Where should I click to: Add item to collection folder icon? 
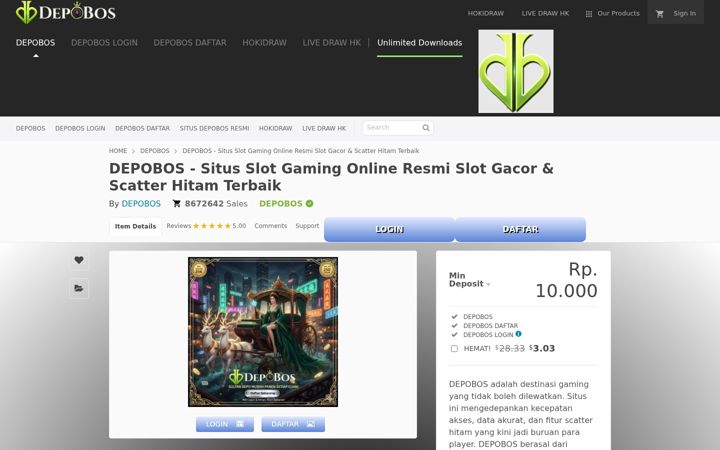[x=79, y=288]
